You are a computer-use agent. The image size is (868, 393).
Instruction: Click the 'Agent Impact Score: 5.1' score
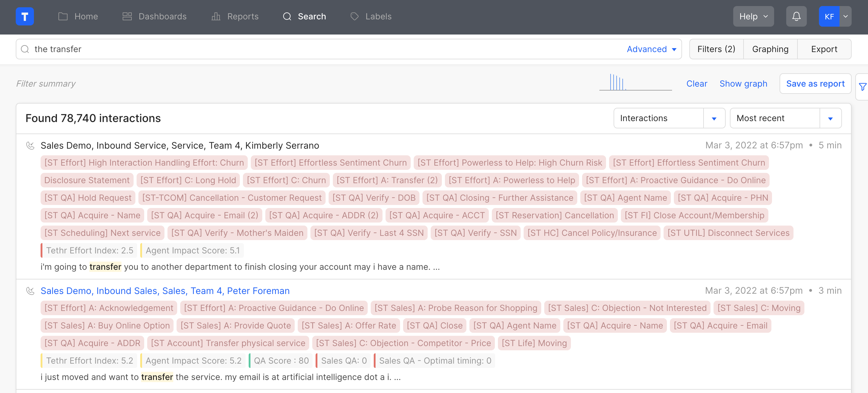coord(192,250)
